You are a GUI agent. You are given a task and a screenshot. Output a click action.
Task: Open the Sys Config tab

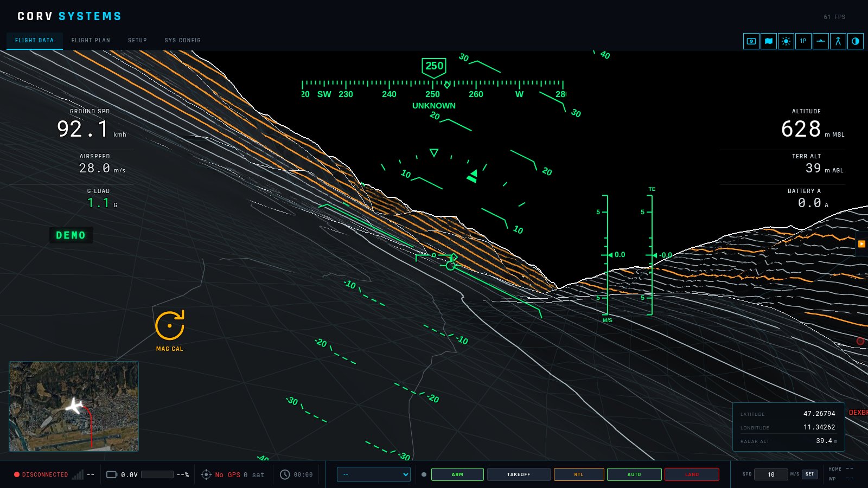[183, 41]
